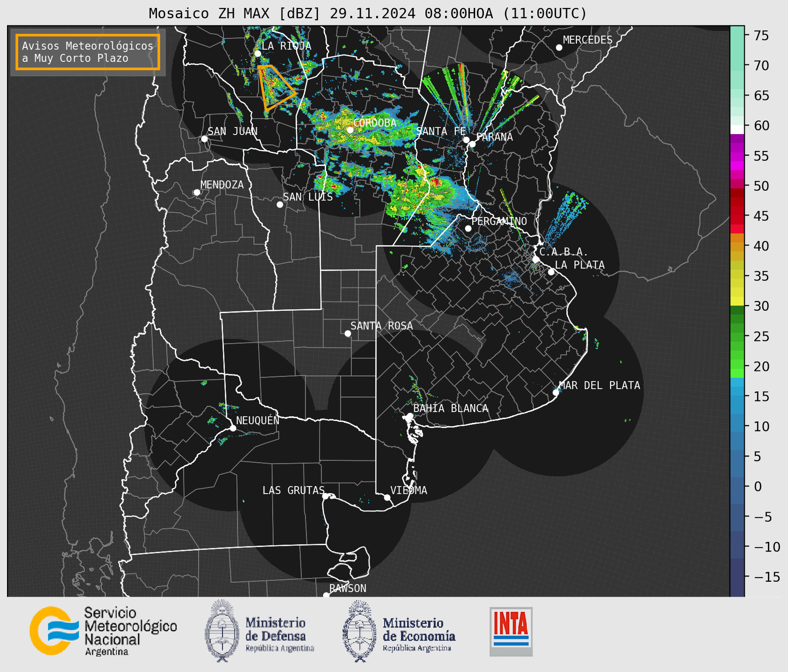This screenshot has height=672, width=788.
Task: Click the Santa Fe city marker dot
Action: (x=466, y=140)
